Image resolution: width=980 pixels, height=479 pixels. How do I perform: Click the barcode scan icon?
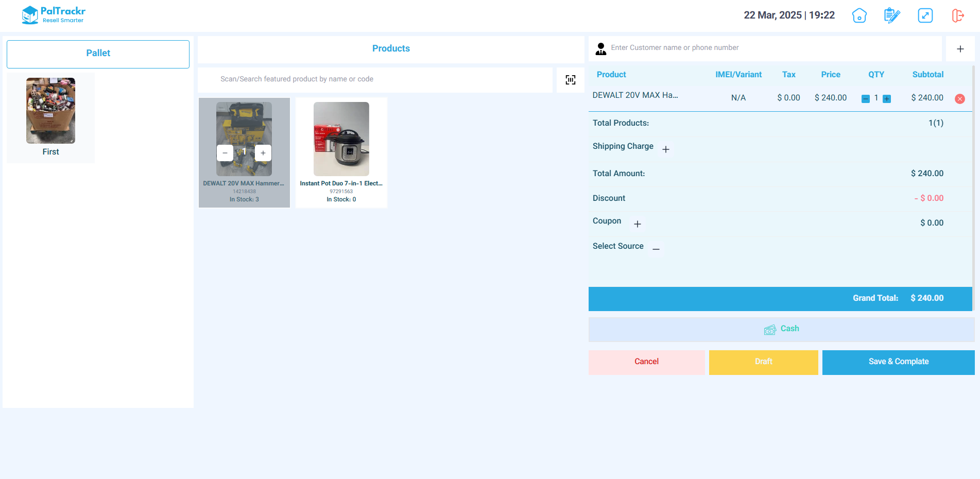pos(571,80)
